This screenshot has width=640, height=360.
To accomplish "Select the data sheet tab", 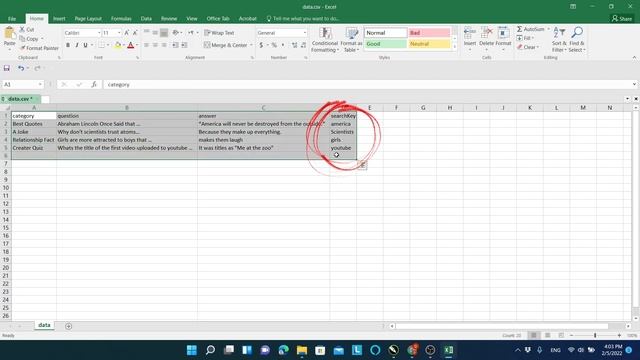I will (x=44, y=325).
